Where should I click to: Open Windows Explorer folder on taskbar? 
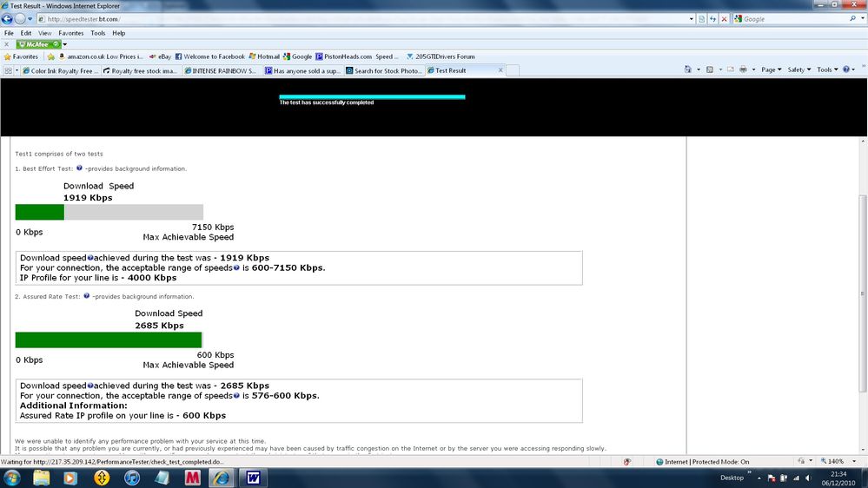(x=42, y=478)
